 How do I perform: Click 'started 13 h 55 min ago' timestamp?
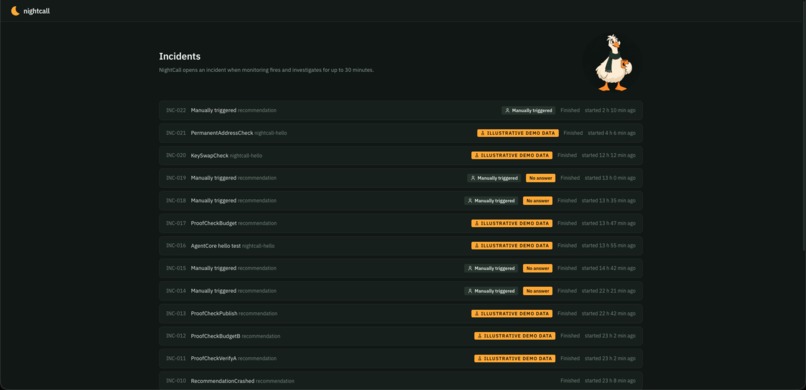point(609,246)
